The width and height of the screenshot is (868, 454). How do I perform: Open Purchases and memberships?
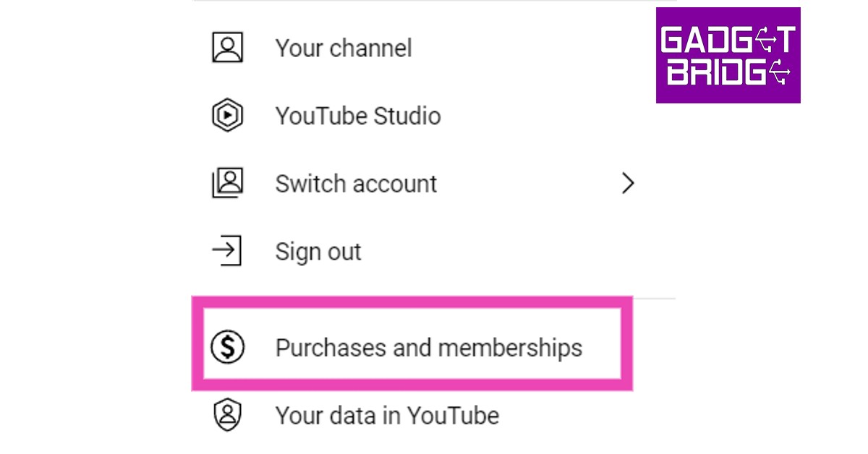click(428, 348)
